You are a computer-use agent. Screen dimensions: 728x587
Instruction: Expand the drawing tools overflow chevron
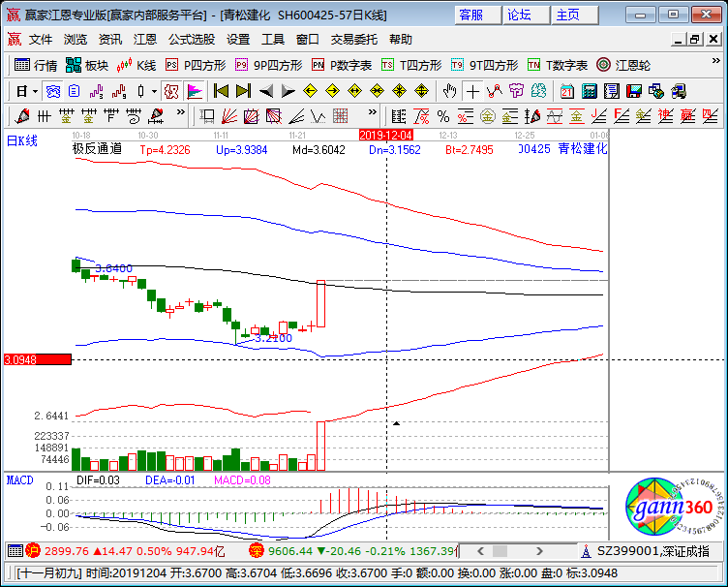tap(373, 112)
